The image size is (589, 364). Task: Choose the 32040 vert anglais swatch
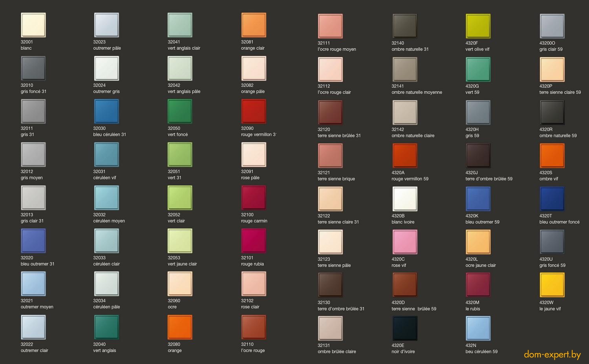(106, 327)
